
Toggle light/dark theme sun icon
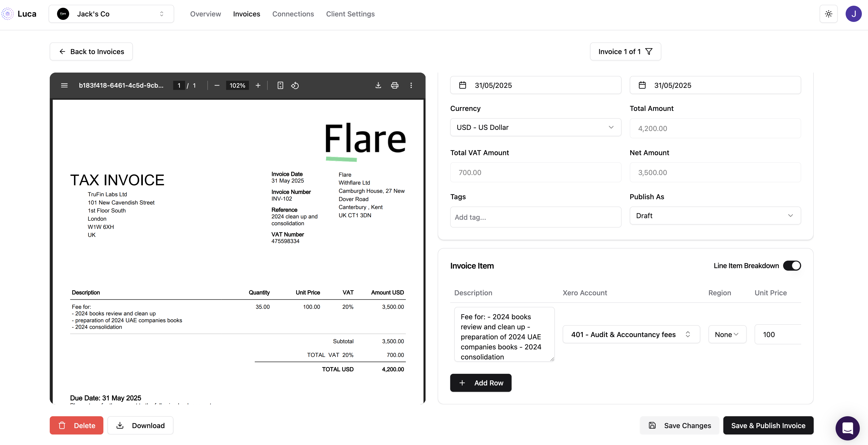click(828, 14)
